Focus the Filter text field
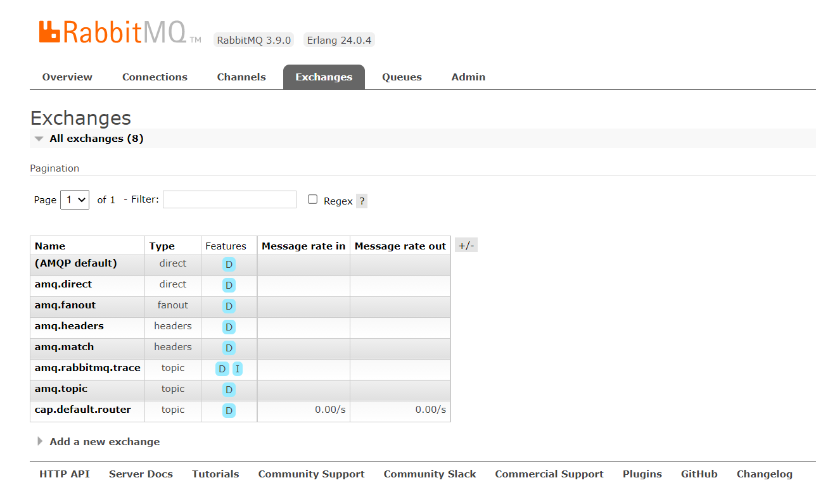The image size is (816, 504). [229, 199]
